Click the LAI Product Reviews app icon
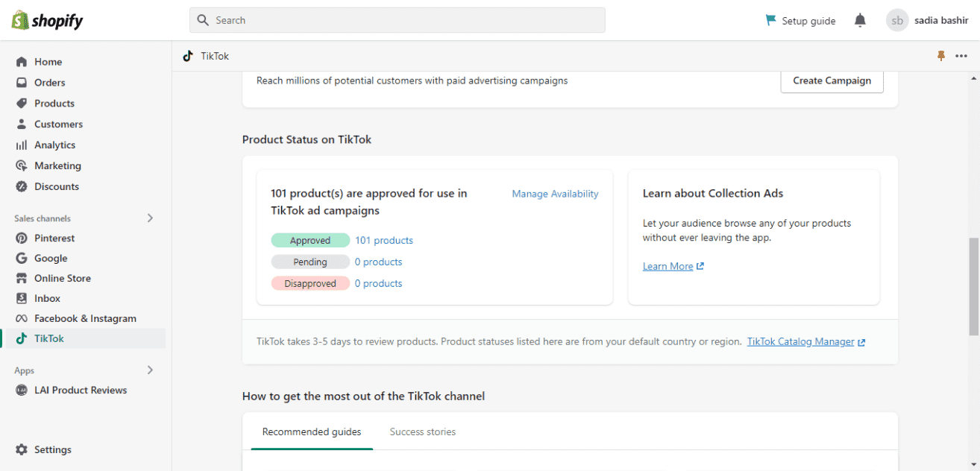 tap(22, 391)
